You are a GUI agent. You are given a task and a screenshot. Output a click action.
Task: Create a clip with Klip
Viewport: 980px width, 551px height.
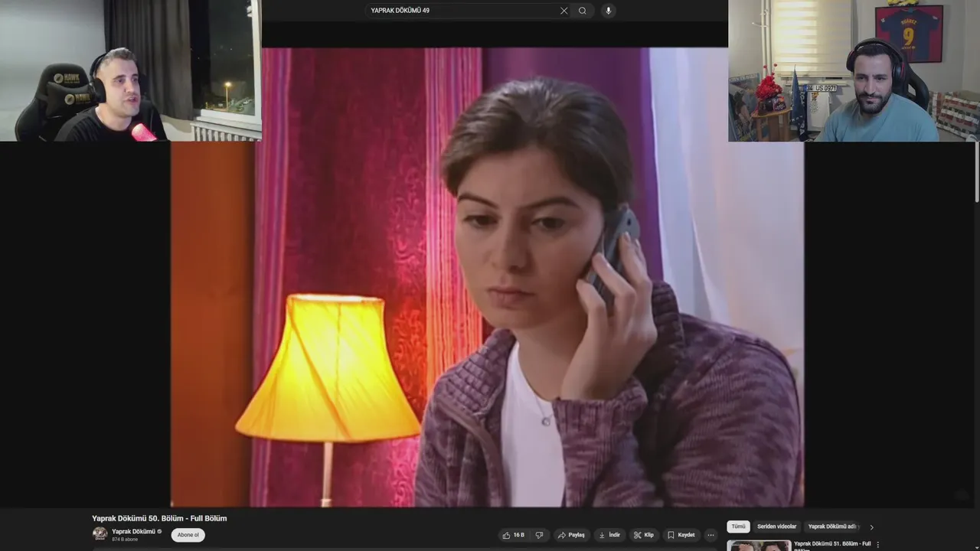tap(644, 535)
